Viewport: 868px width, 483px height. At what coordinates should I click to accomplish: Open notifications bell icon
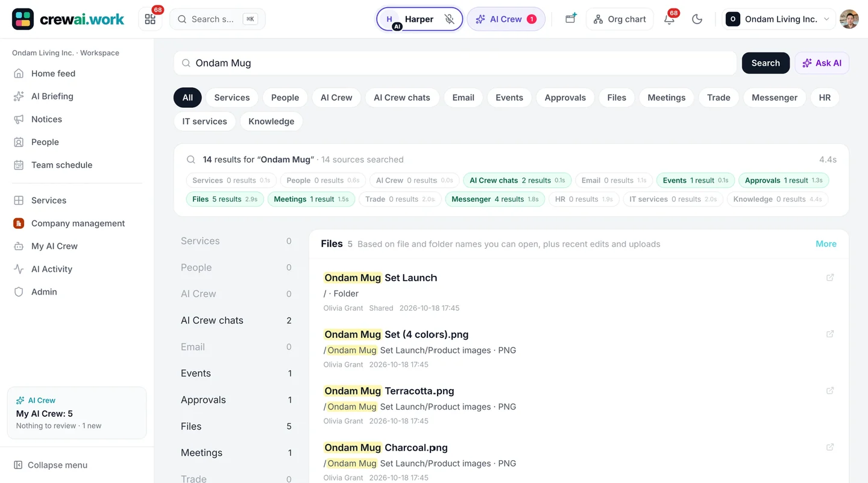point(669,19)
